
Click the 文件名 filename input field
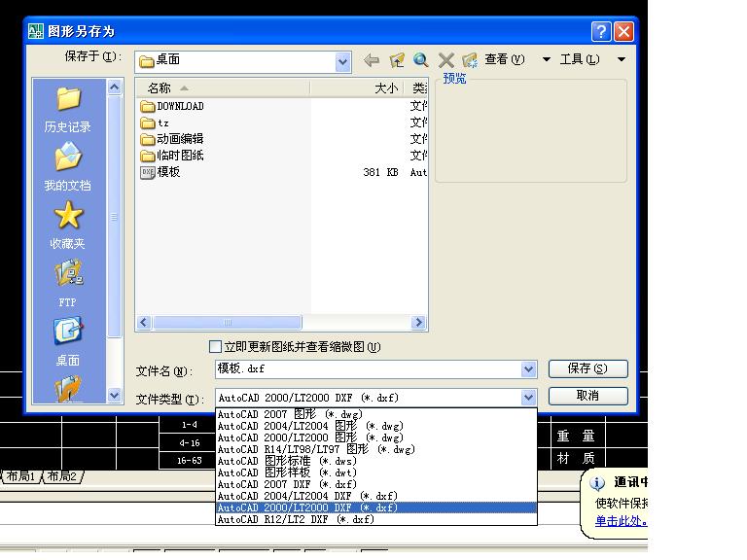point(369,369)
